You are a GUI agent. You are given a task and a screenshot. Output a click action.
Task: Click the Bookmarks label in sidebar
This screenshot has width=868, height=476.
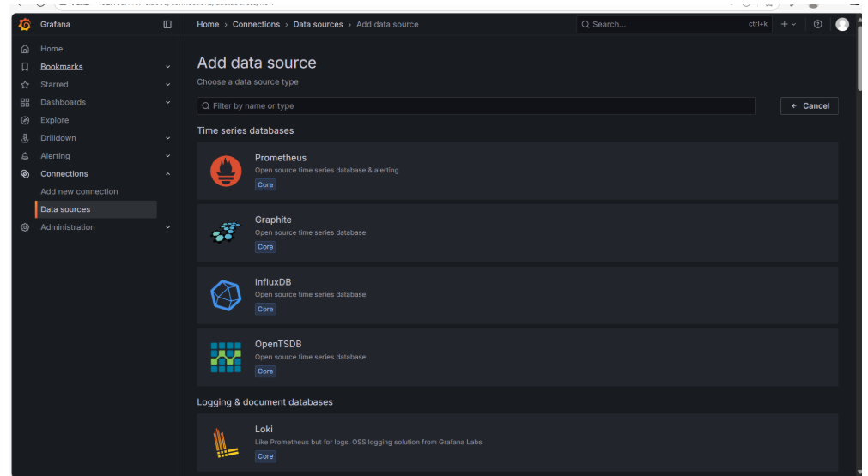point(62,67)
